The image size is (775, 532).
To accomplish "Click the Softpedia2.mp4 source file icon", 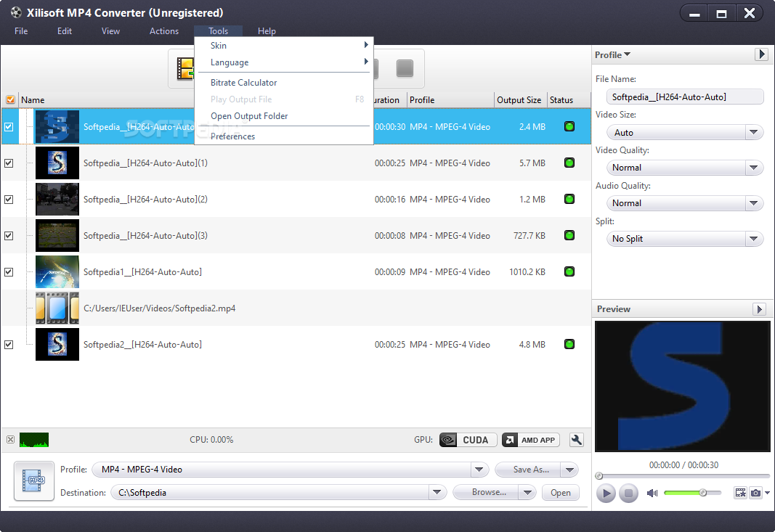I will click(x=57, y=308).
